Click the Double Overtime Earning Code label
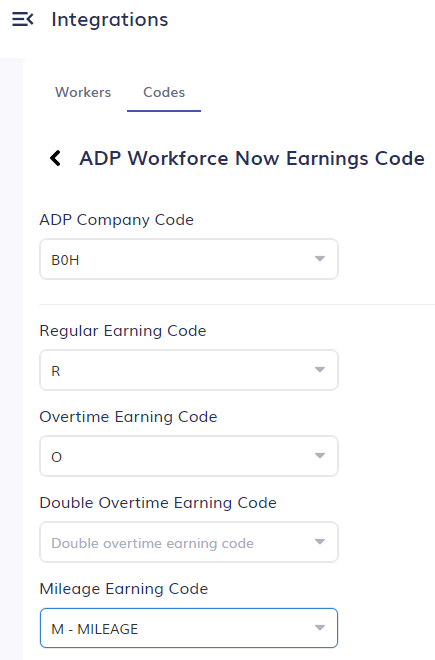The width and height of the screenshot is (435, 660). 158,503
